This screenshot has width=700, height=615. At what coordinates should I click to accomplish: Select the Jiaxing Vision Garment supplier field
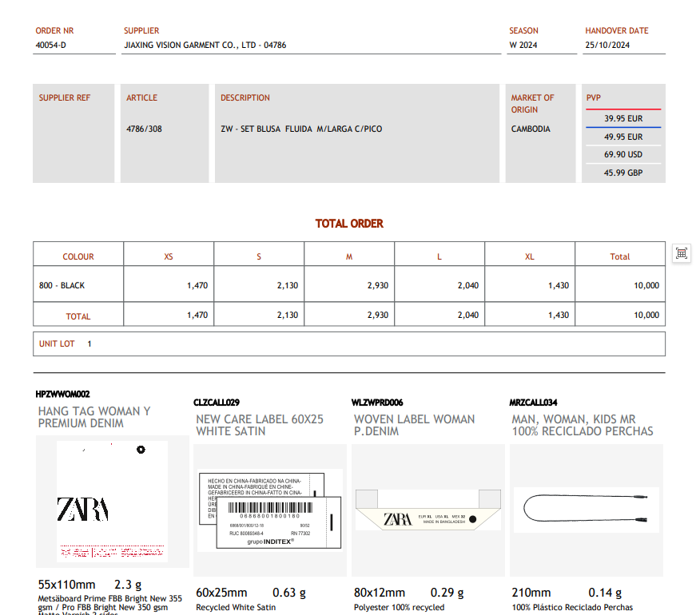click(x=205, y=46)
